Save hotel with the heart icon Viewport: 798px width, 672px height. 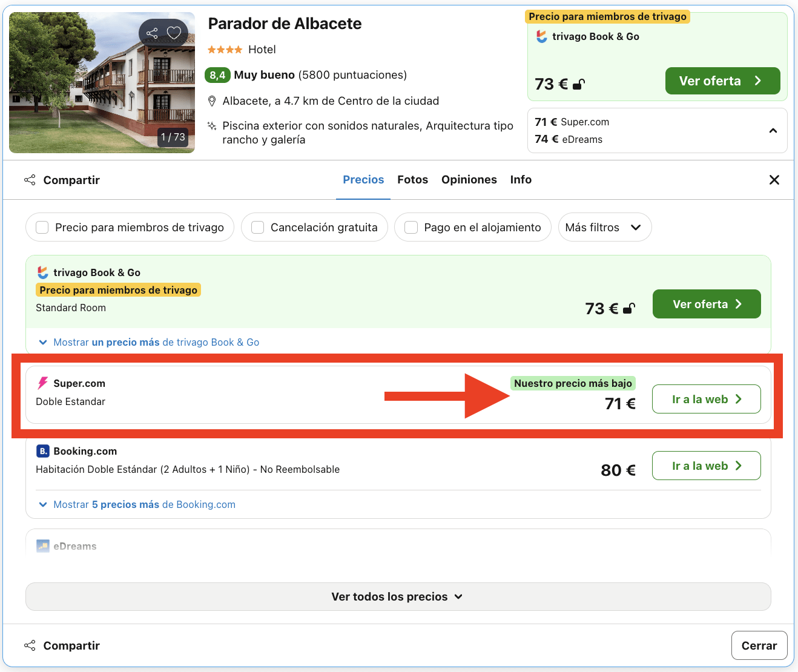pyautogui.click(x=174, y=33)
